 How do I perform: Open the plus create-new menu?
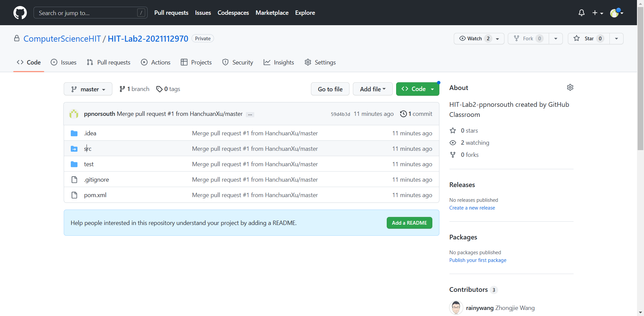click(x=598, y=13)
